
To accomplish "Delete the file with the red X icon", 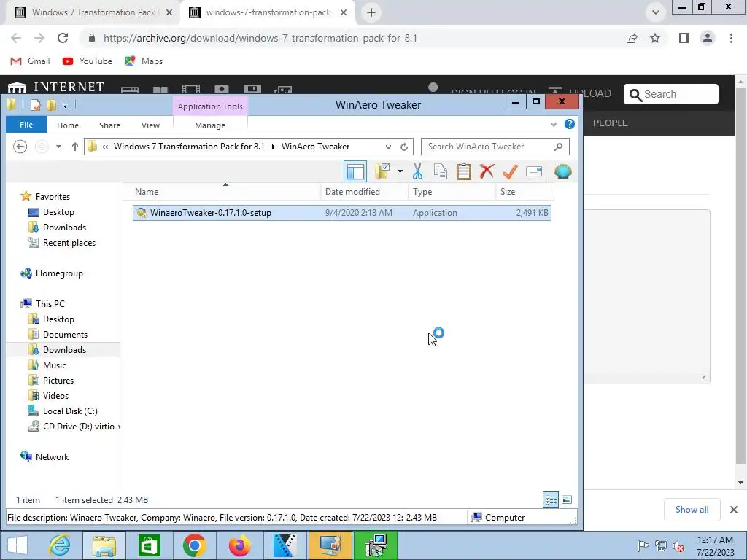I will pyautogui.click(x=487, y=171).
